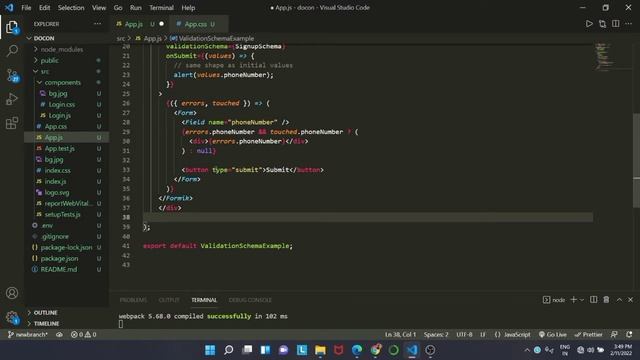Image resolution: width=640 pixels, height=360 pixels.
Task: Select the Terminal panel tab
Action: (204, 300)
